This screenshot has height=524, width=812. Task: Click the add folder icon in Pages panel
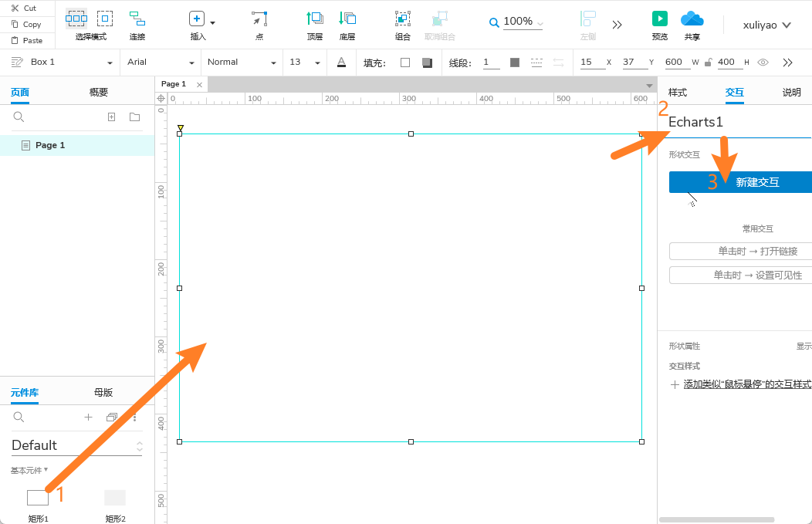click(134, 117)
